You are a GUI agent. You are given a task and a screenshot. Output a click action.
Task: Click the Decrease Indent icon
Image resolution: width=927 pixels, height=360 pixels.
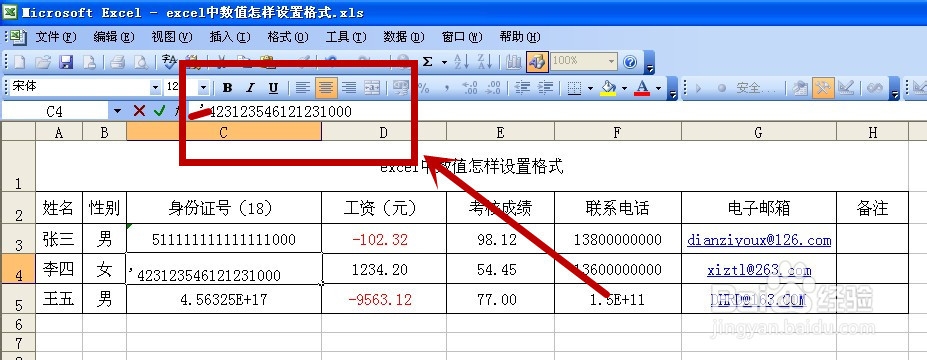522,88
